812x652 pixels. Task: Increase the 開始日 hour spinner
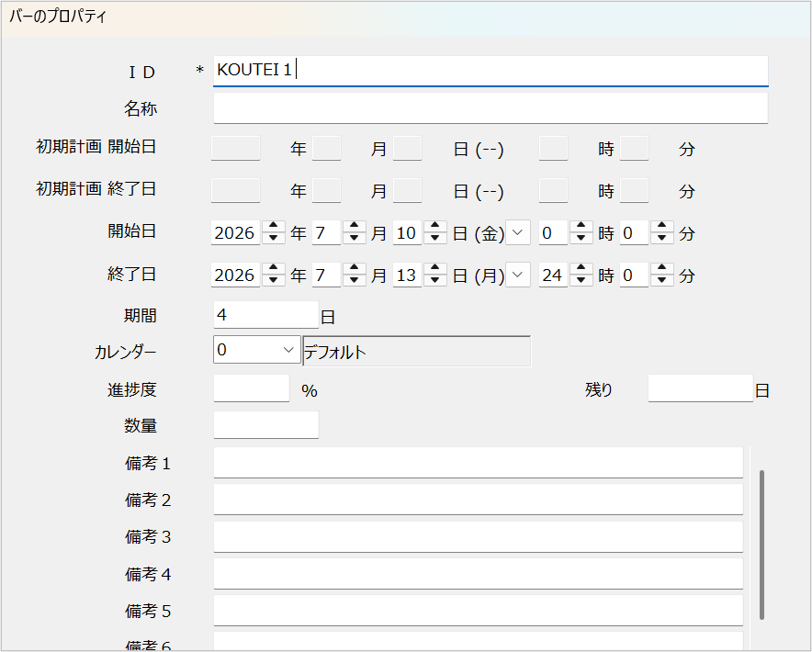[581, 226]
